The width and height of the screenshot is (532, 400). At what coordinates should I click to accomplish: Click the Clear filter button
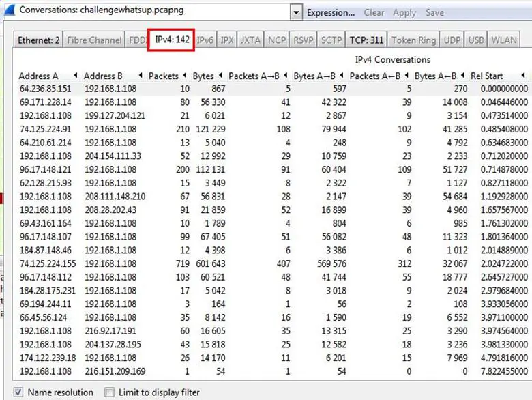(374, 12)
